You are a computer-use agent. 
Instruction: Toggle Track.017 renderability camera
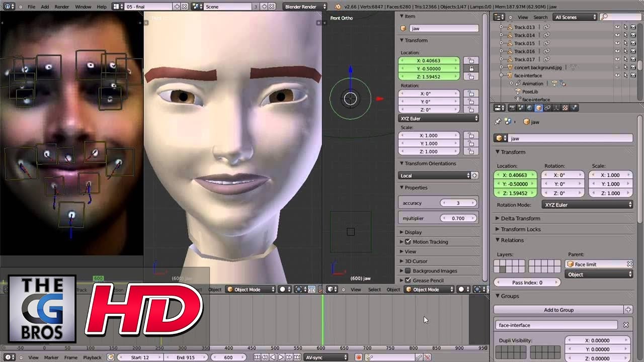pos(633,59)
